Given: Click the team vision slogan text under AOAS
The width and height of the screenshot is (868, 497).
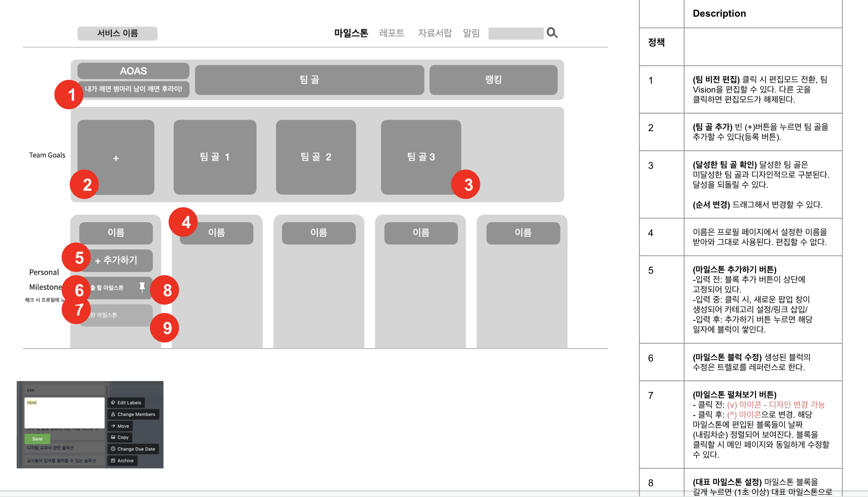Looking at the screenshot, I should pyautogui.click(x=134, y=89).
